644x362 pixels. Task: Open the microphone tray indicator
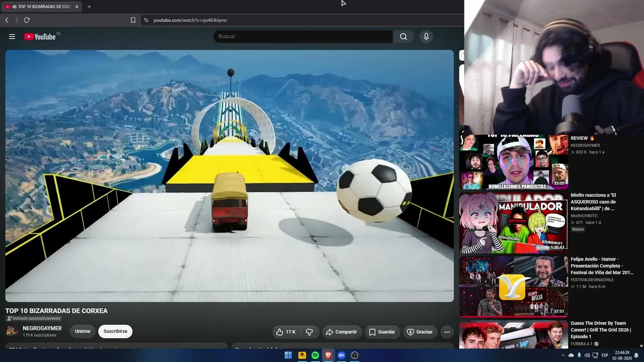(579, 355)
